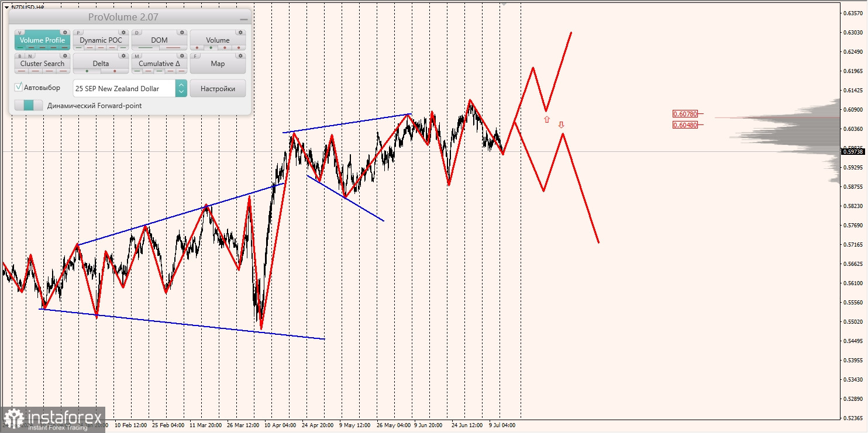The width and height of the screenshot is (868, 433).
Task: Click the D hotkey tag on DOM
Action: coord(137,33)
